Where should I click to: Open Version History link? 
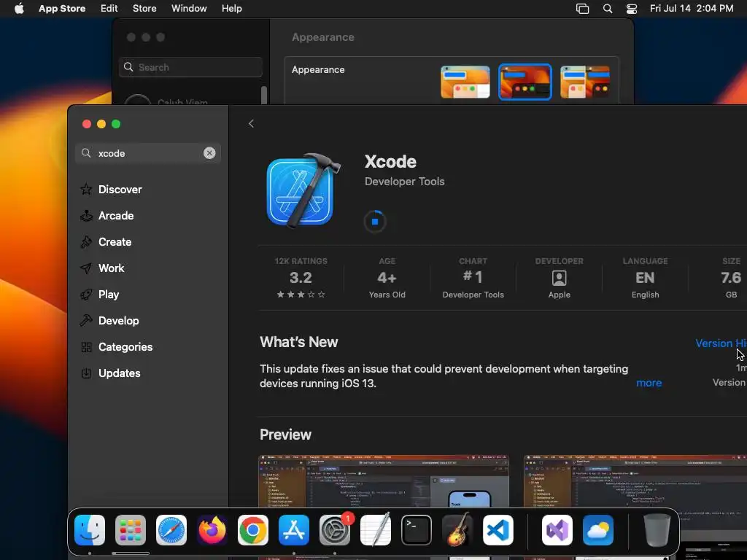(x=721, y=343)
